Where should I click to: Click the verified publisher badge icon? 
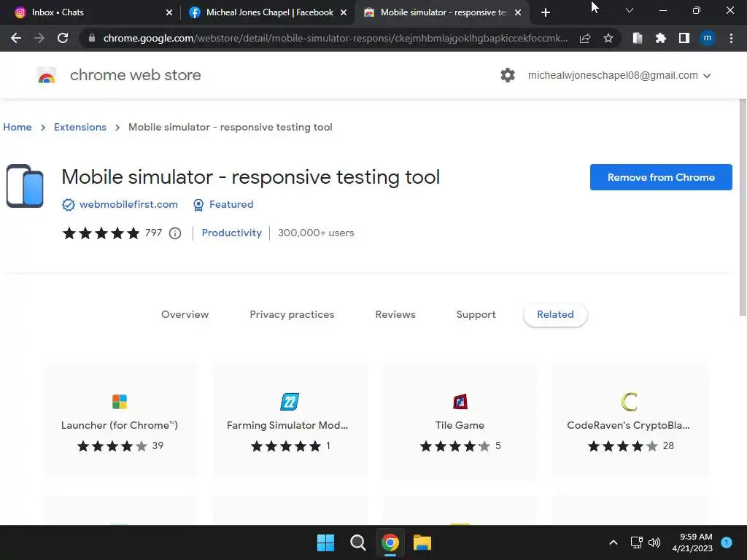click(69, 205)
